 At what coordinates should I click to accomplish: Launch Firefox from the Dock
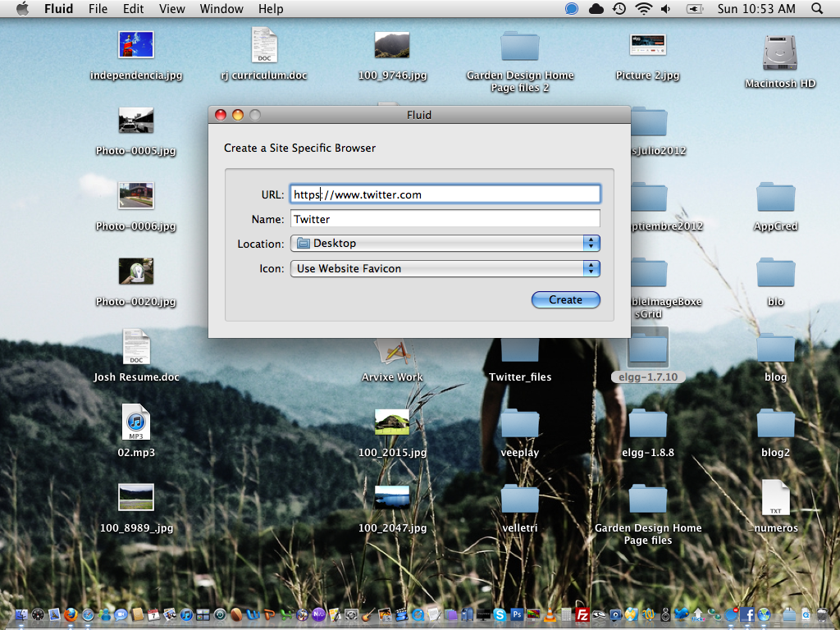point(71,614)
